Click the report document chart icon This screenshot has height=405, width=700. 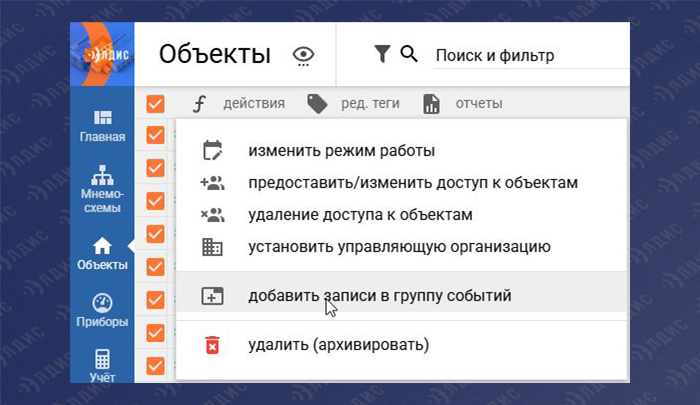[x=431, y=104]
